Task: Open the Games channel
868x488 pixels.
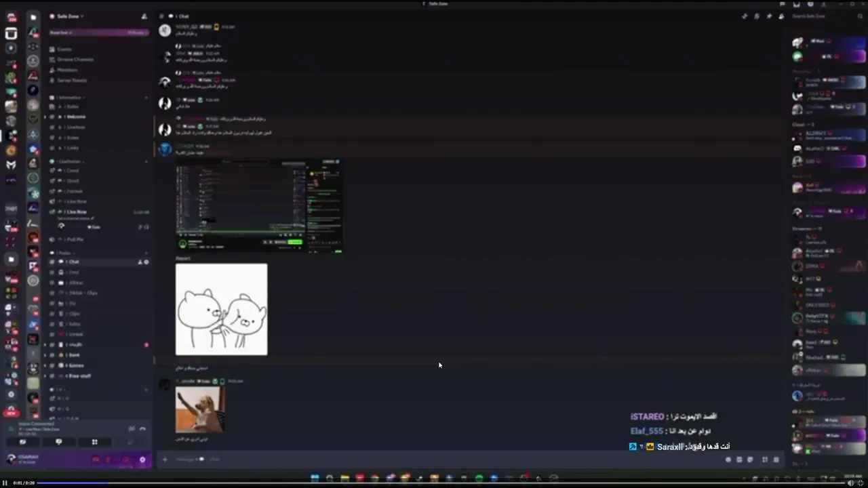Action: (x=75, y=365)
